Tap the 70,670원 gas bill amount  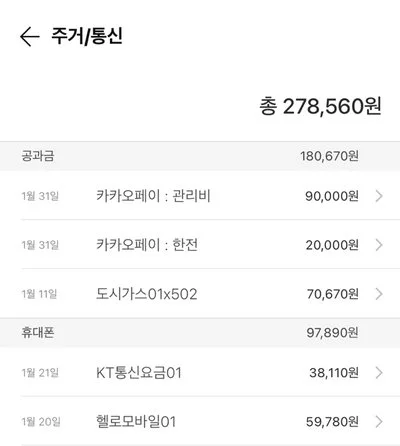(x=333, y=294)
